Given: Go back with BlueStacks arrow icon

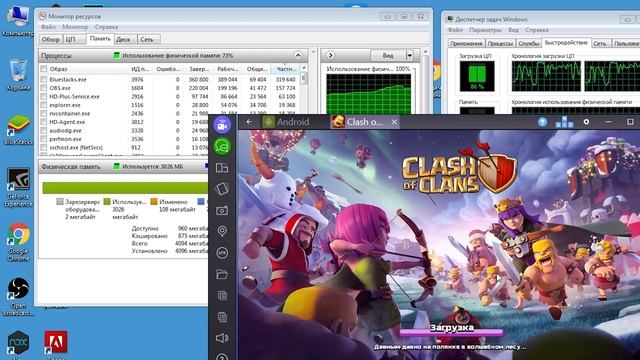Looking at the screenshot, I should 249,122.
